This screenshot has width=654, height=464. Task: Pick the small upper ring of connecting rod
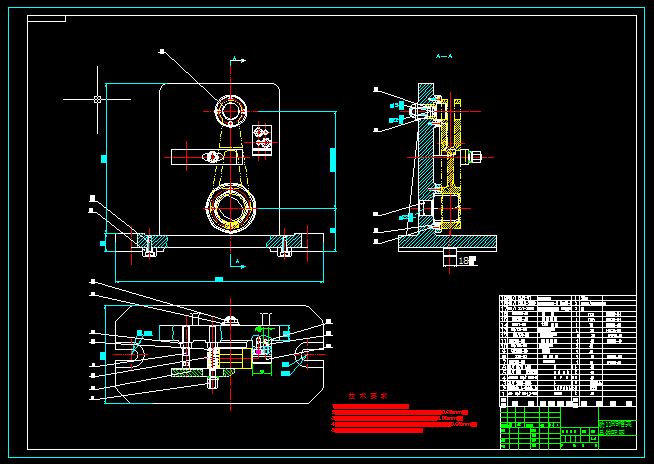(230, 111)
